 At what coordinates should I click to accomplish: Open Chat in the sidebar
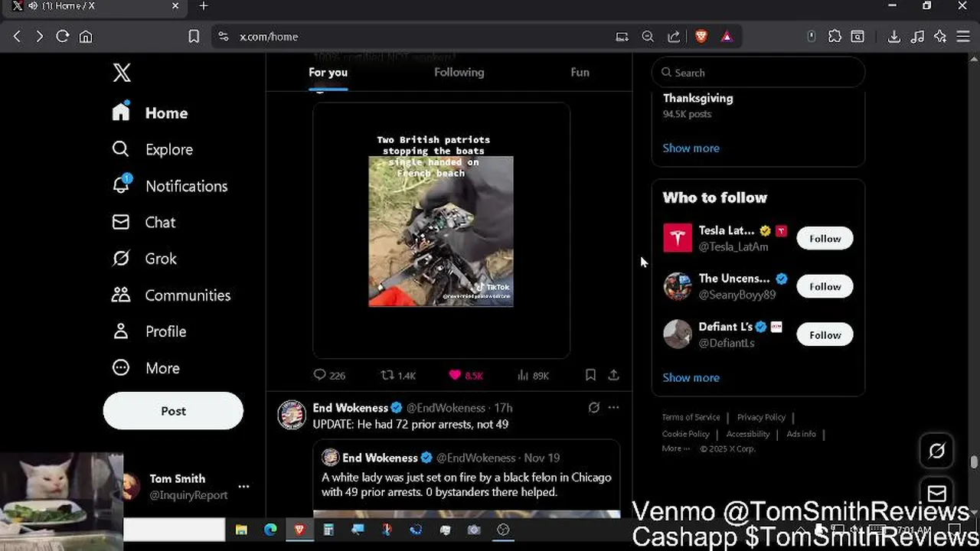click(x=144, y=222)
